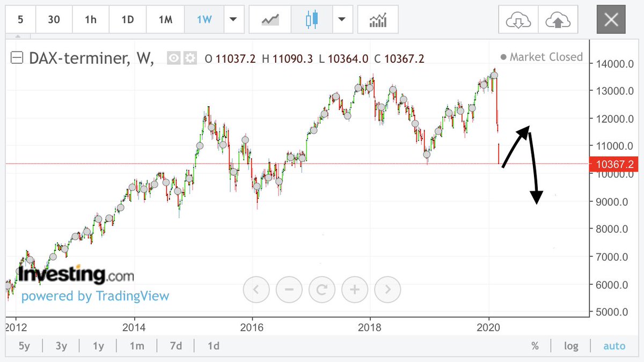The image size is (644, 362).
Task: Set range to 7d
Action: 176,346
